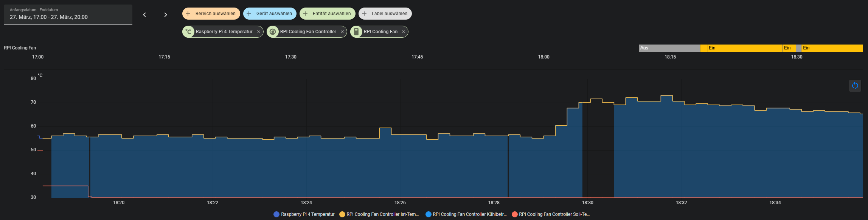The width and height of the screenshot is (868, 220).
Task: Toggle the RPI Cooling Fan Controller Soll-Te... legend entry
Action: (x=551, y=214)
